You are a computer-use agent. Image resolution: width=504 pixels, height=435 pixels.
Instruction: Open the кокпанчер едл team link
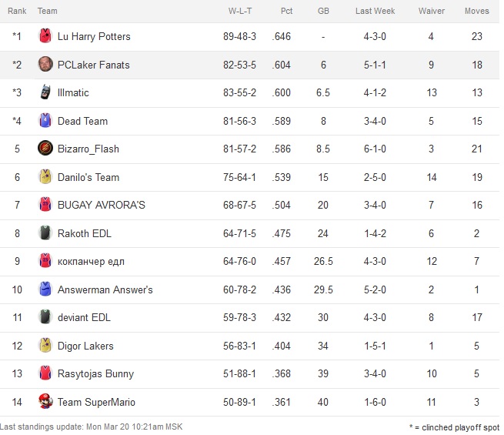point(91,261)
